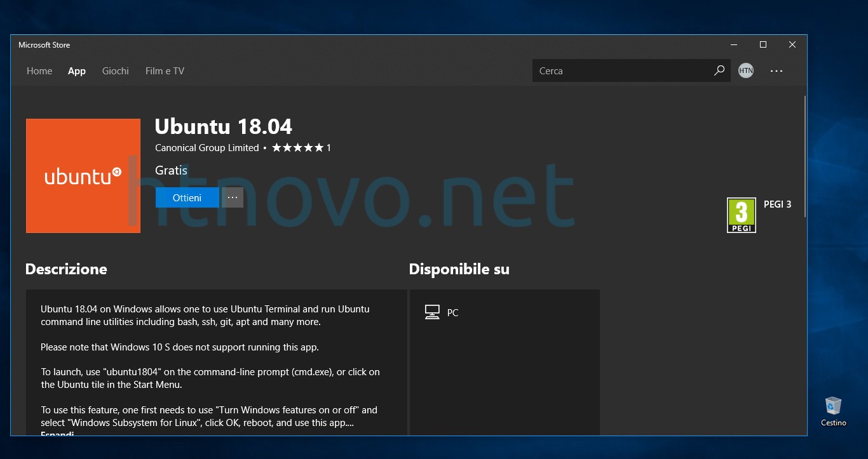Click the Ottieni button to get Ubuntu
The image size is (868, 459).
tap(187, 197)
